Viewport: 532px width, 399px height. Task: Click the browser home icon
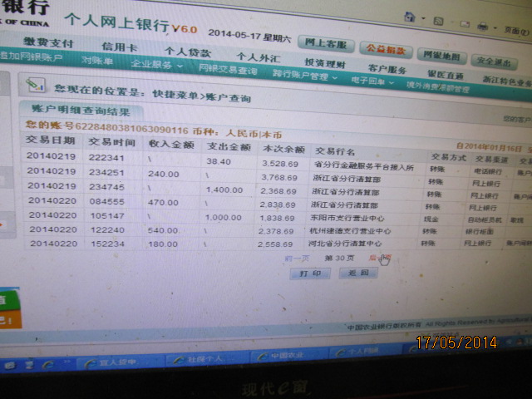410,17
